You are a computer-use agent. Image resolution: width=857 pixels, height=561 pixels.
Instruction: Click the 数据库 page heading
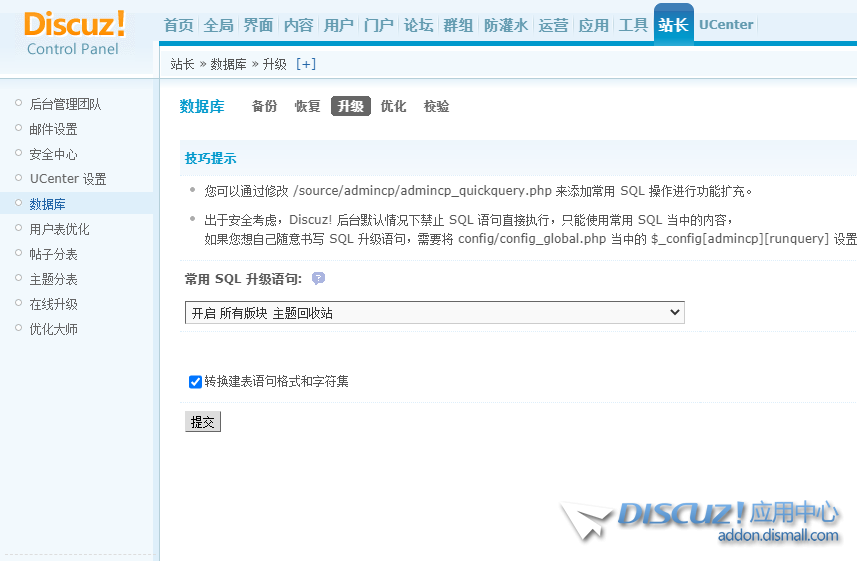[x=202, y=106]
